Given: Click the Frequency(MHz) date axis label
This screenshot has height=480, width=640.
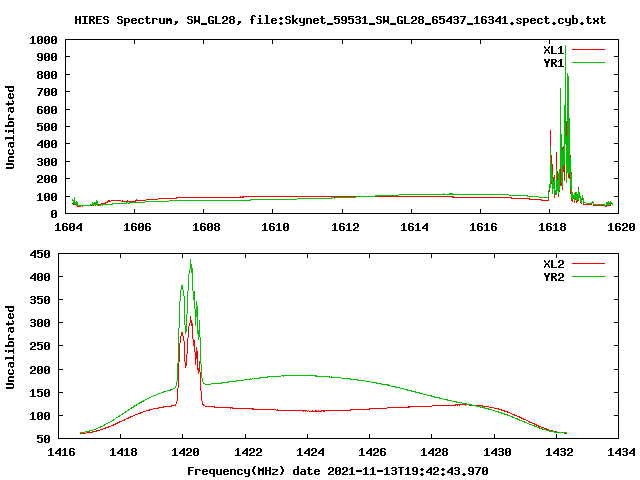Looking at the screenshot, I should (338, 471).
